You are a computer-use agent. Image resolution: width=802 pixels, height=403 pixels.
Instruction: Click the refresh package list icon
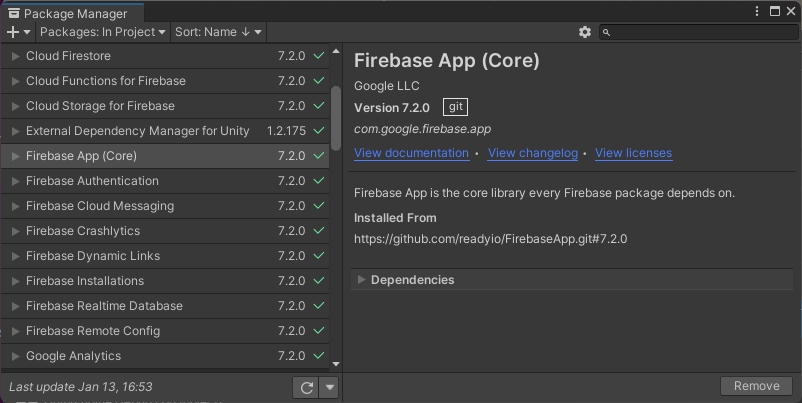[307, 387]
